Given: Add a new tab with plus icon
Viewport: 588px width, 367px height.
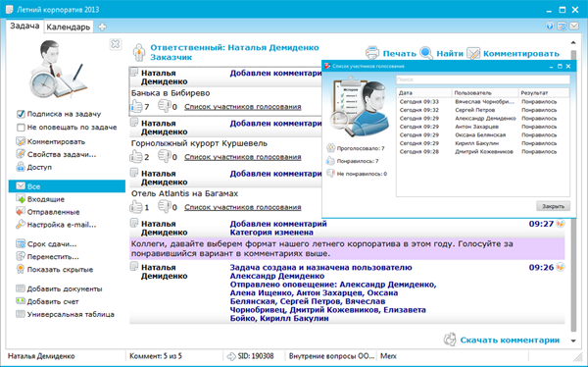Looking at the screenshot, I should coord(102,26).
